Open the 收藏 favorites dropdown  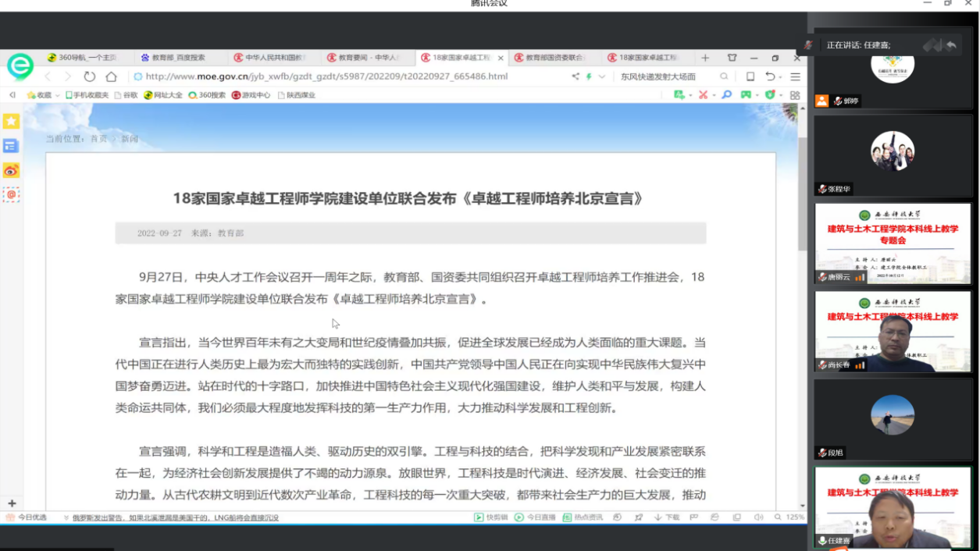[43, 95]
